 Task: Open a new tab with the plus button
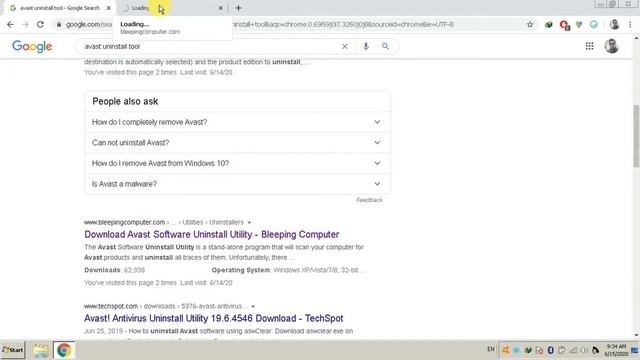tap(238, 8)
